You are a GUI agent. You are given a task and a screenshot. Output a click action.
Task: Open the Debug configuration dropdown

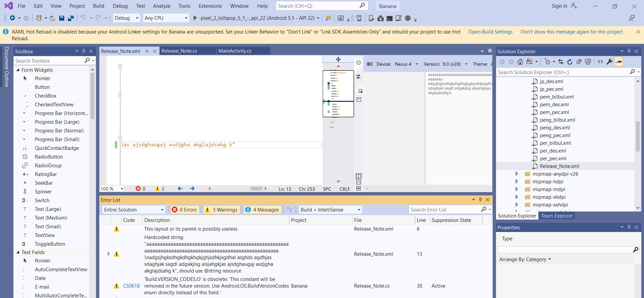pos(126,18)
